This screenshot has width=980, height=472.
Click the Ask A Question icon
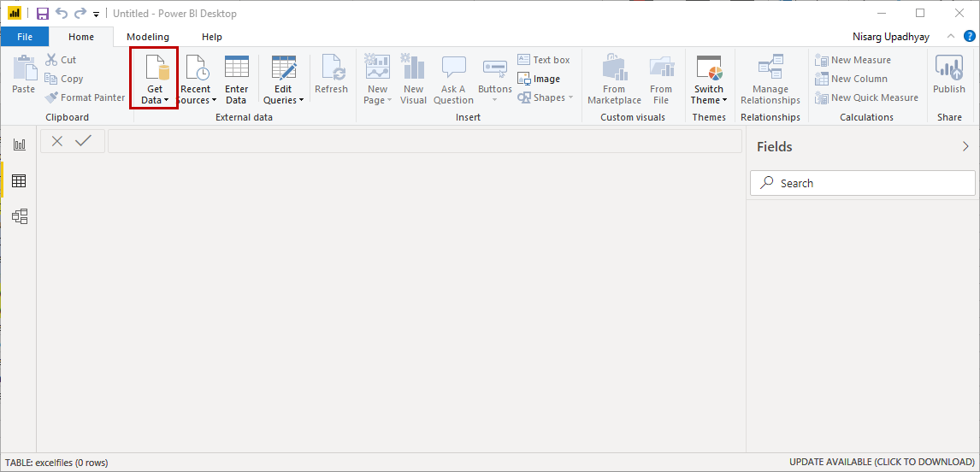coord(454,68)
